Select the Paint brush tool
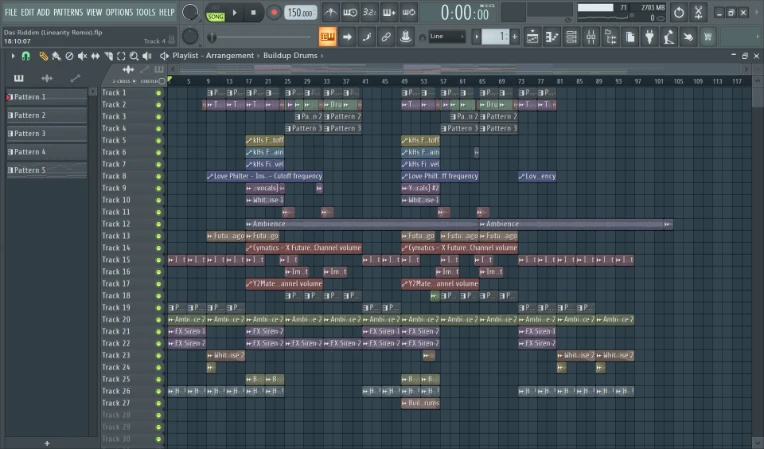The width and height of the screenshot is (764, 449). (57, 56)
